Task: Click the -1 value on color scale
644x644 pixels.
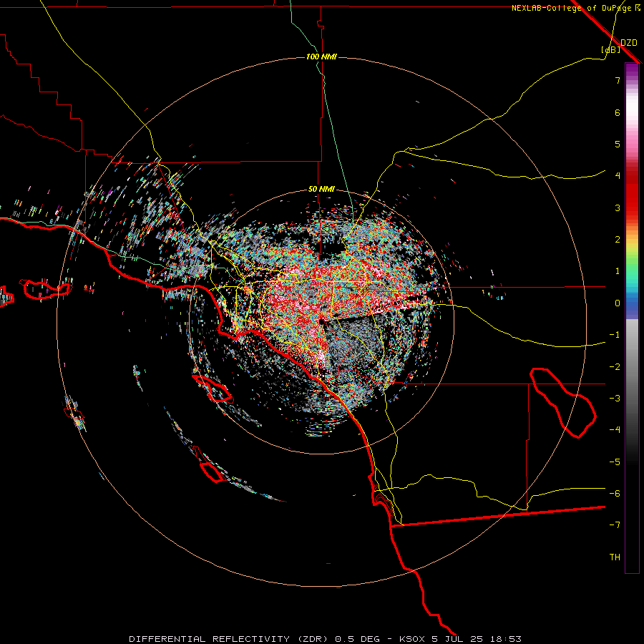Action: [615, 334]
